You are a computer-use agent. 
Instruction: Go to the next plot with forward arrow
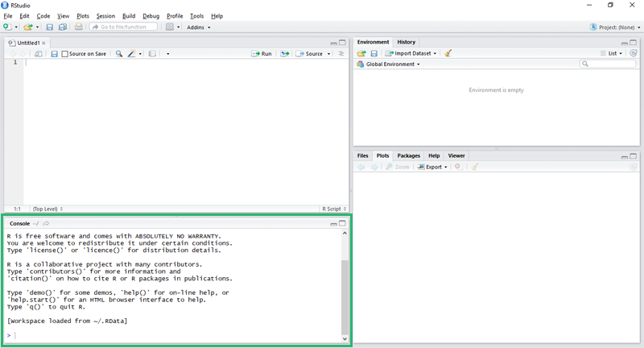[x=374, y=167]
